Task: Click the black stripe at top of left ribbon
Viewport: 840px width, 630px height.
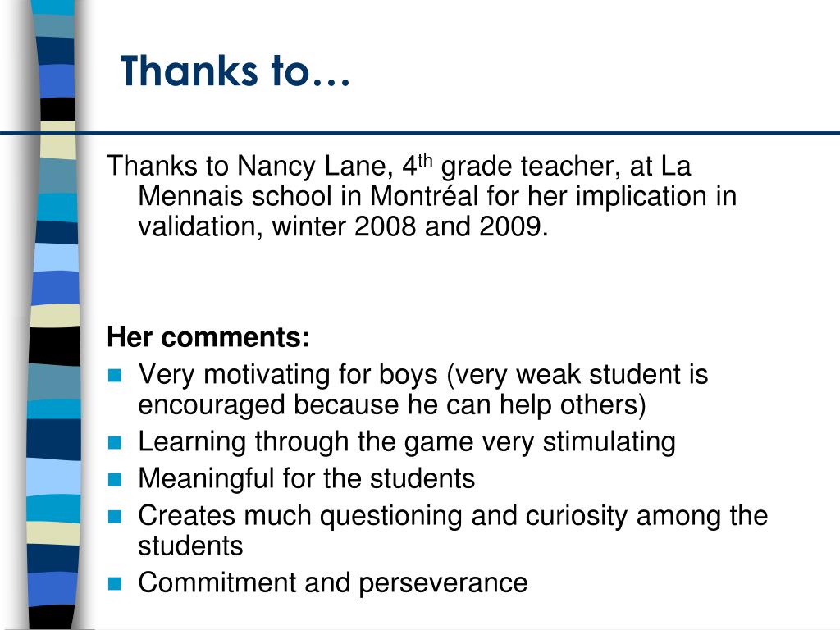Action: (x=58, y=110)
